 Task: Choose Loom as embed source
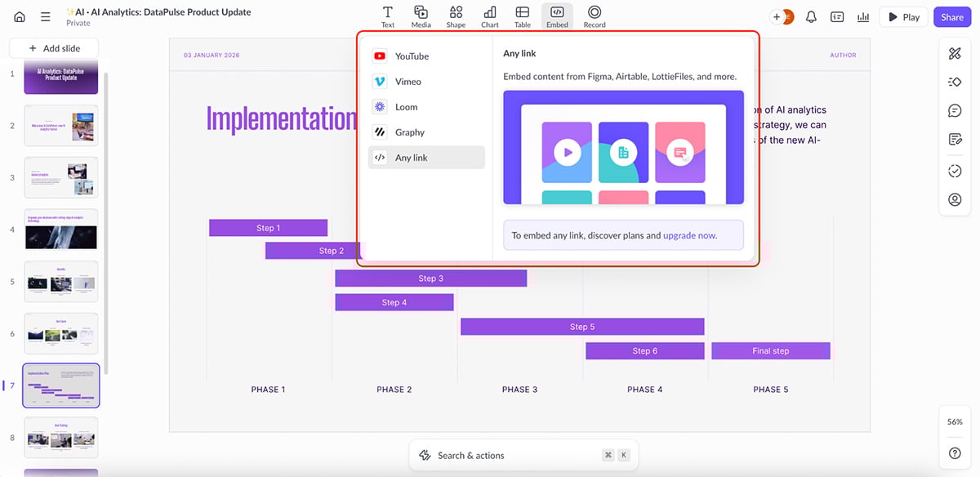coord(406,106)
